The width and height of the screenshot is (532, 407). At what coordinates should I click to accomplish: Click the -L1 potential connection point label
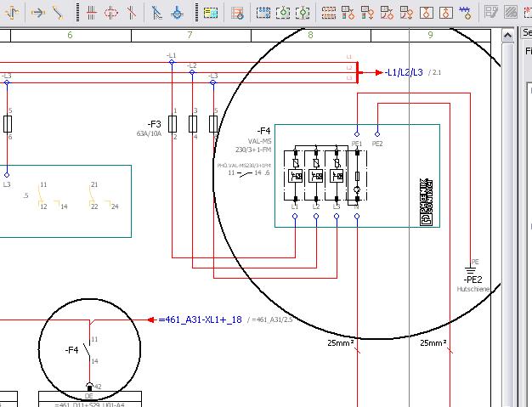click(172, 55)
